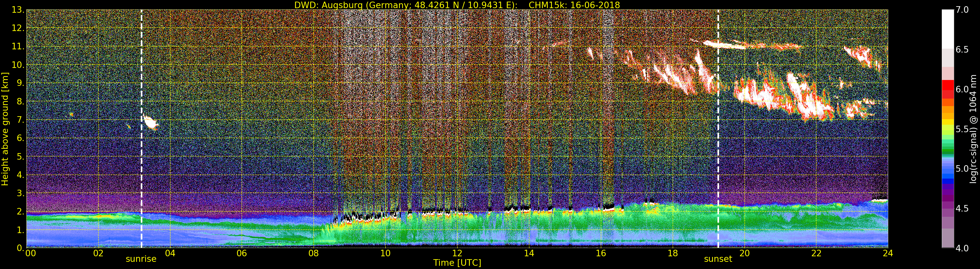The height and width of the screenshot is (269, 980).
Task: Click the dashed white sunset marker line
Action: 718,129
